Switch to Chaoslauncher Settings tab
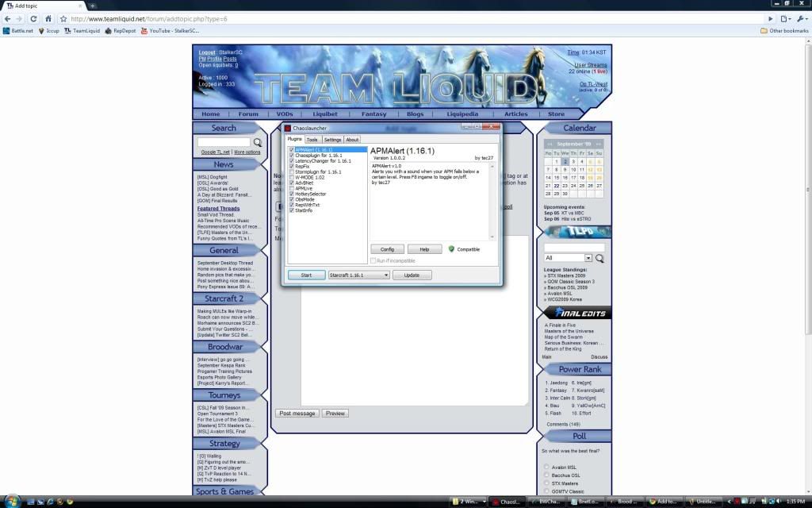812x508 pixels. click(x=332, y=140)
